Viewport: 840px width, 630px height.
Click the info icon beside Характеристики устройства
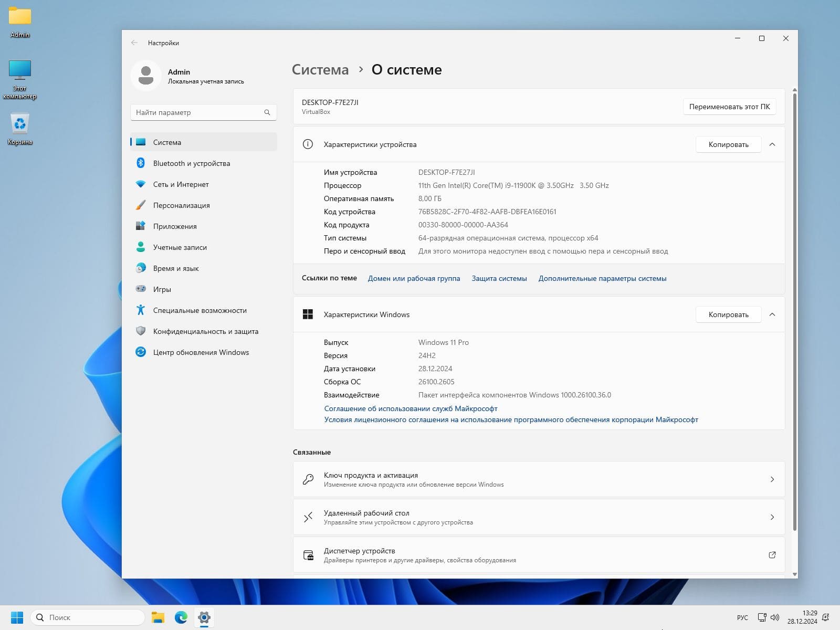tap(308, 144)
